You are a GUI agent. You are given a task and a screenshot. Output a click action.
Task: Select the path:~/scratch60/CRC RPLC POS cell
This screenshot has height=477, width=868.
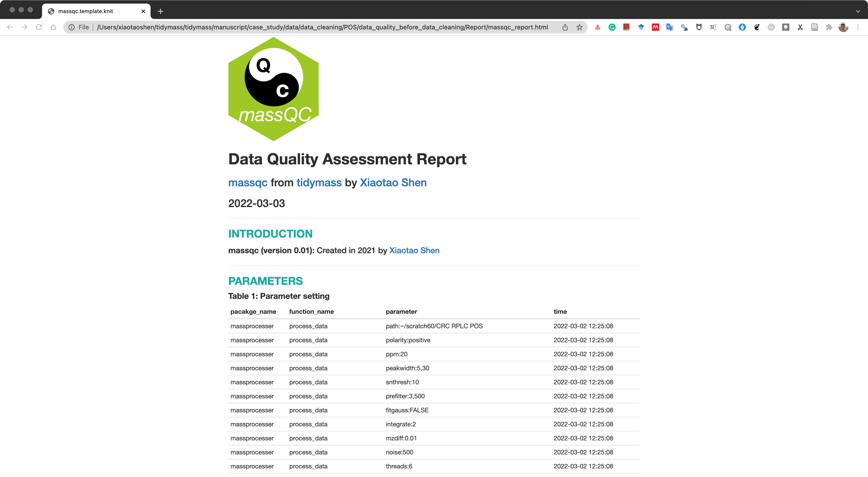pos(434,326)
